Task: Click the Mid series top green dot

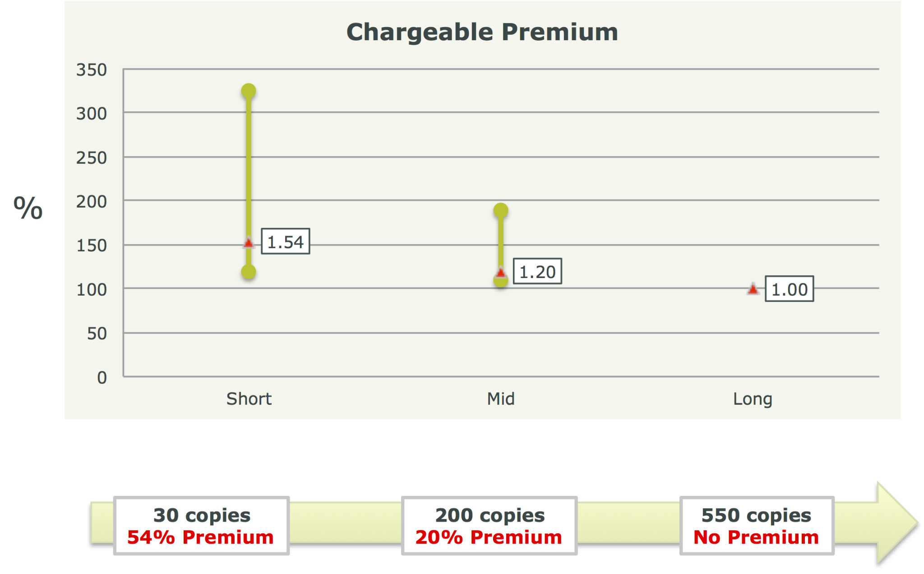Action: point(501,210)
